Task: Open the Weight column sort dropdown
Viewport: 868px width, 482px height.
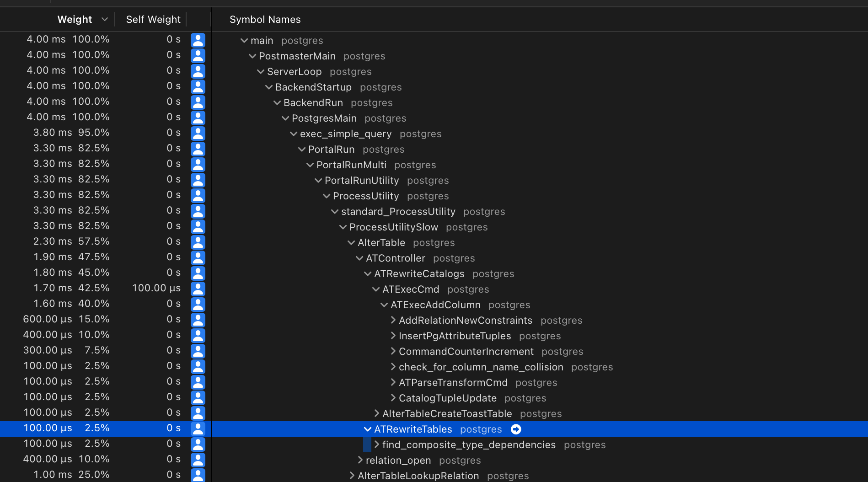Action: coord(105,19)
